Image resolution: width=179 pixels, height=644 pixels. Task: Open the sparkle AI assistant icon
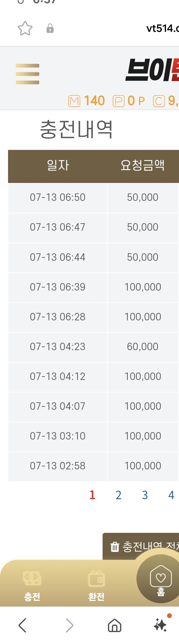click(x=161, y=624)
